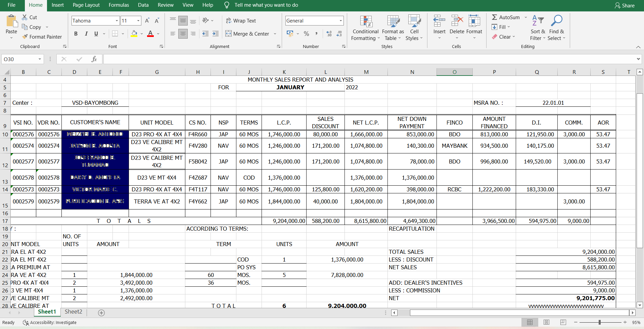Viewport: 644px width, 329px height.
Task: Collapse the ribbon
Action: pos(638,47)
